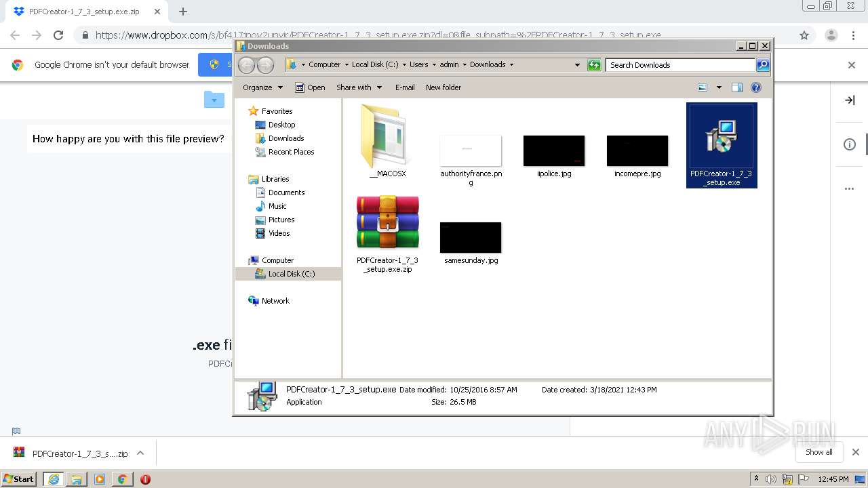Select the iipolice.jpg thumbnail
868x488 pixels.
[554, 150]
